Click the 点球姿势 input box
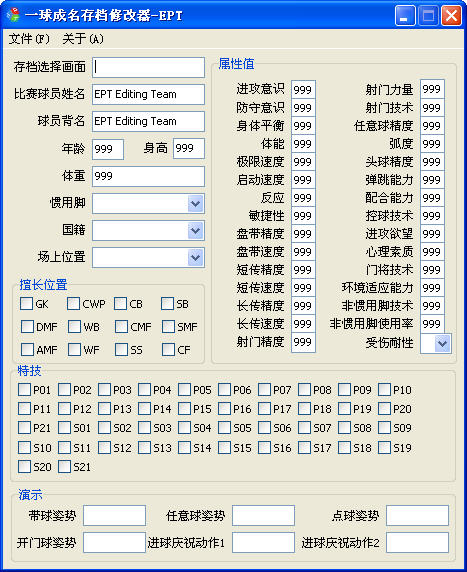Viewport: 467px width, 572px height. pos(417,515)
